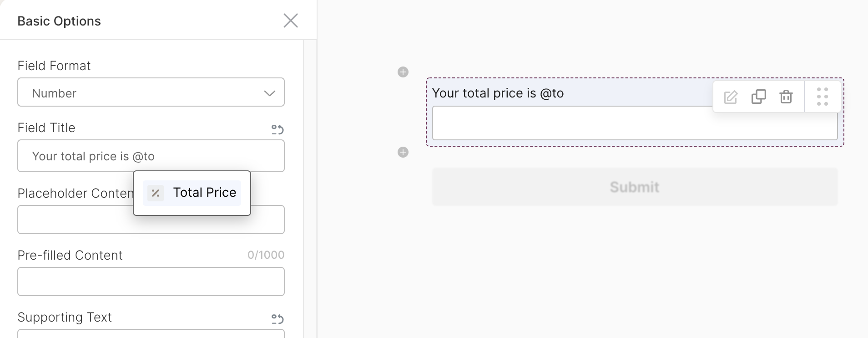Click the Pre-filled Content input box
The image size is (868, 338).
pos(151,282)
